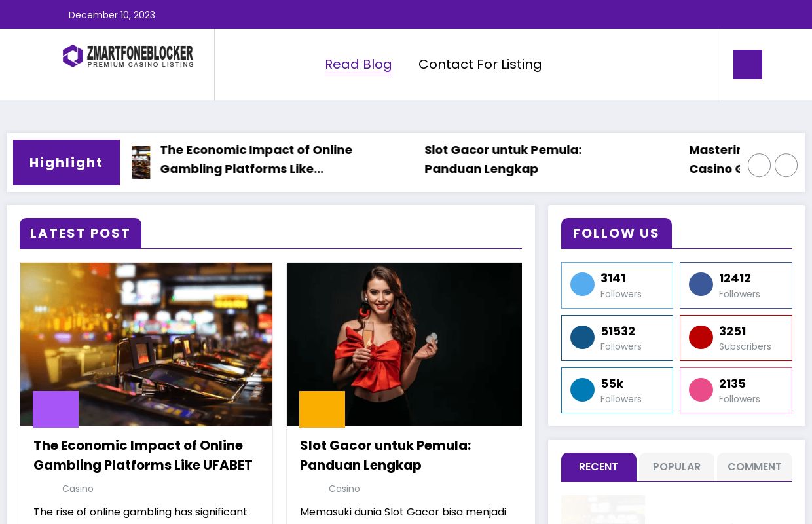812x524 pixels.
Task: Click the recent post thumbnail in the sidebar
Action: pyautogui.click(x=603, y=511)
